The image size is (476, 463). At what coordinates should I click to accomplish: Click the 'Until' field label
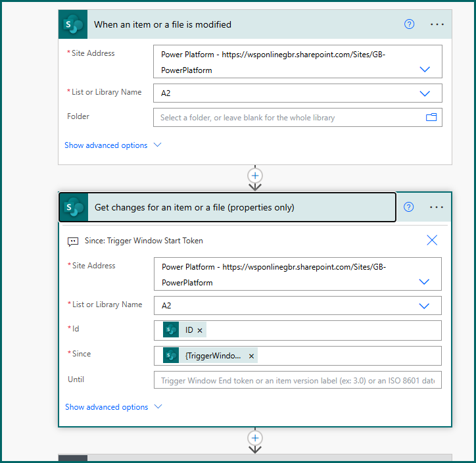[x=76, y=379]
